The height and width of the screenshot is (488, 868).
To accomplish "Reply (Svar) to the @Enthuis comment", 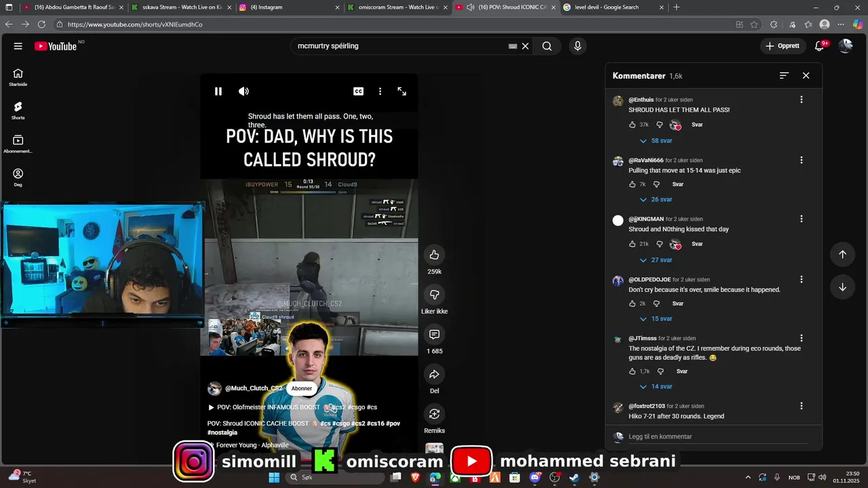I will [x=697, y=125].
